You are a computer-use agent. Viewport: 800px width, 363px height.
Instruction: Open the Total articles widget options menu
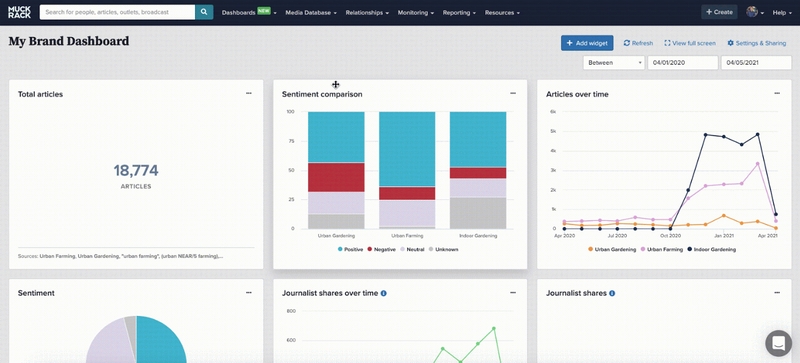pos(248,93)
